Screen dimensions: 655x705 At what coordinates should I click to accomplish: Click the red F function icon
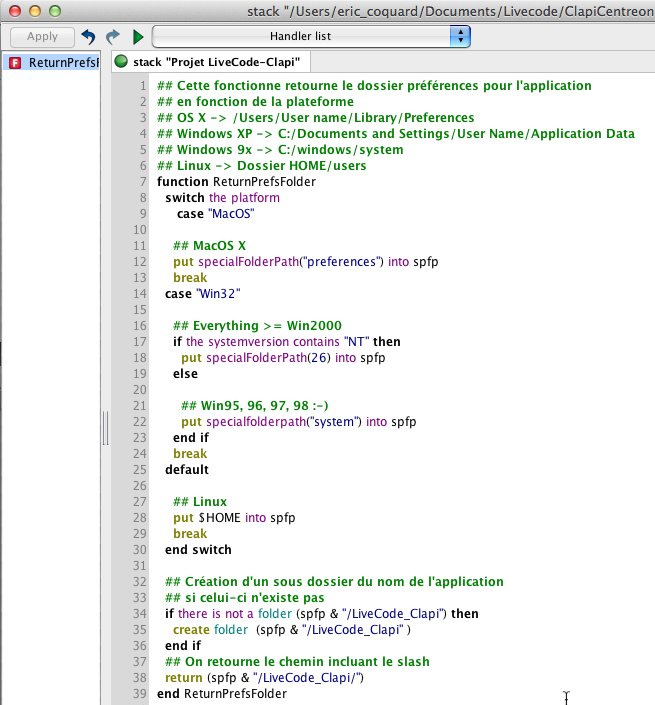tap(15, 62)
